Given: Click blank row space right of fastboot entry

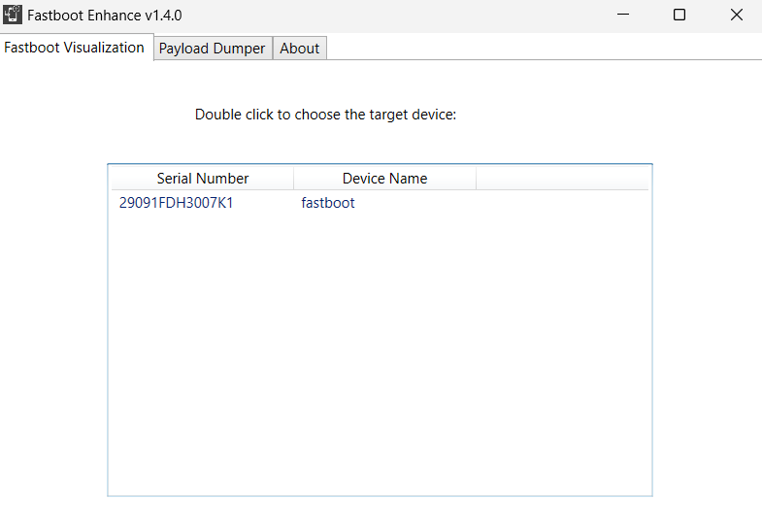Looking at the screenshot, I should 544,203.
